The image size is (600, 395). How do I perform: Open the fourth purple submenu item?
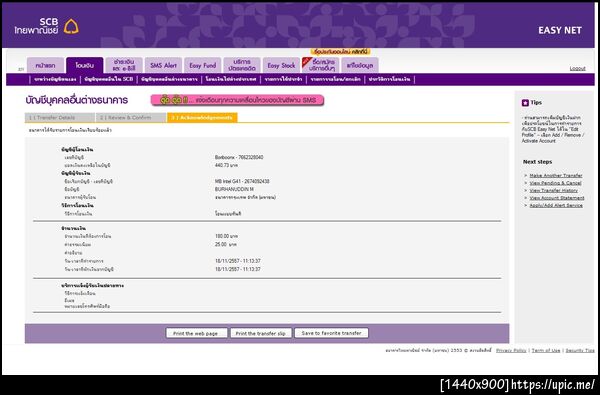[231, 79]
